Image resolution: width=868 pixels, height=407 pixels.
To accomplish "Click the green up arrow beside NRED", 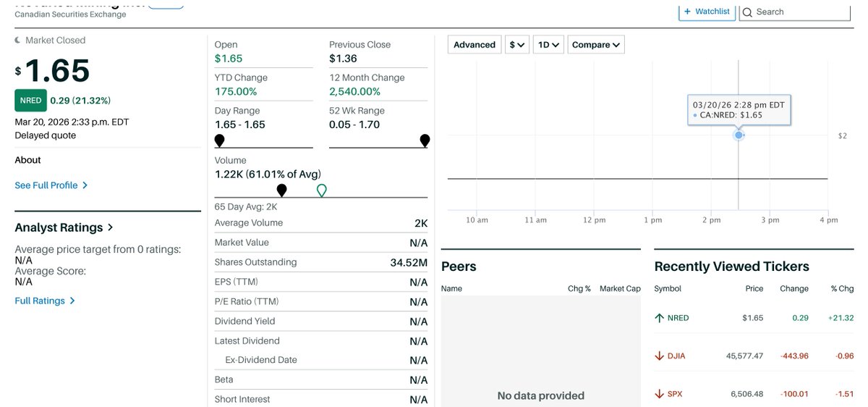I will point(659,318).
